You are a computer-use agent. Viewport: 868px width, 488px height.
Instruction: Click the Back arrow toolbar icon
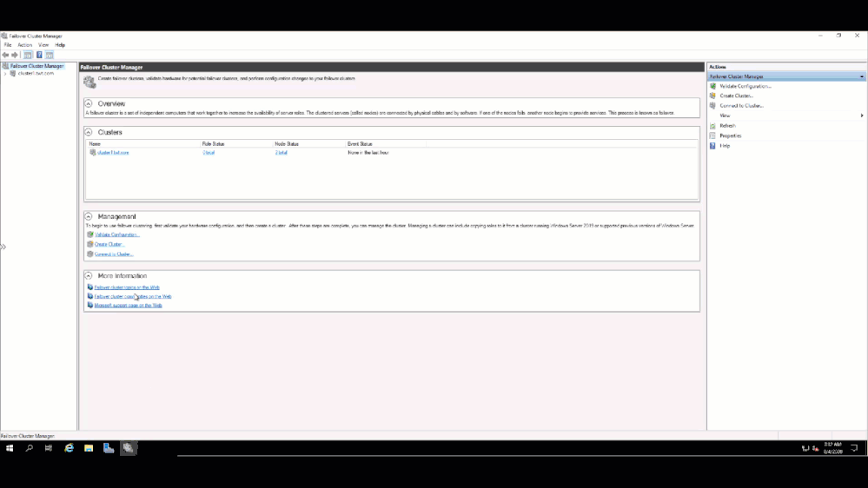pyautogui.click(x=5, y=55)
